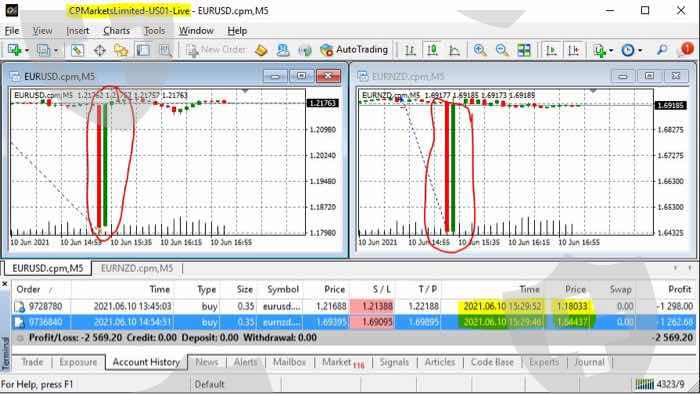Expand the new chart dropdown arrow
700x394 pixels.
(x=27, y=50)
